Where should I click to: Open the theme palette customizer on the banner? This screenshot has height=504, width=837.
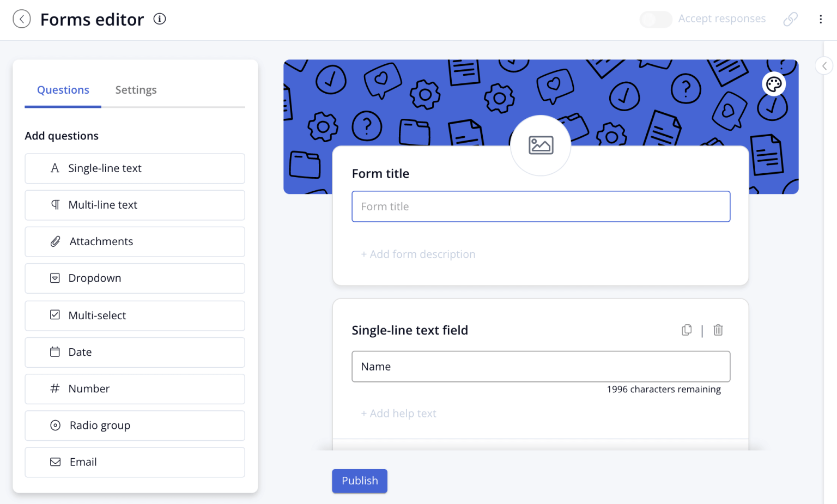774,84
